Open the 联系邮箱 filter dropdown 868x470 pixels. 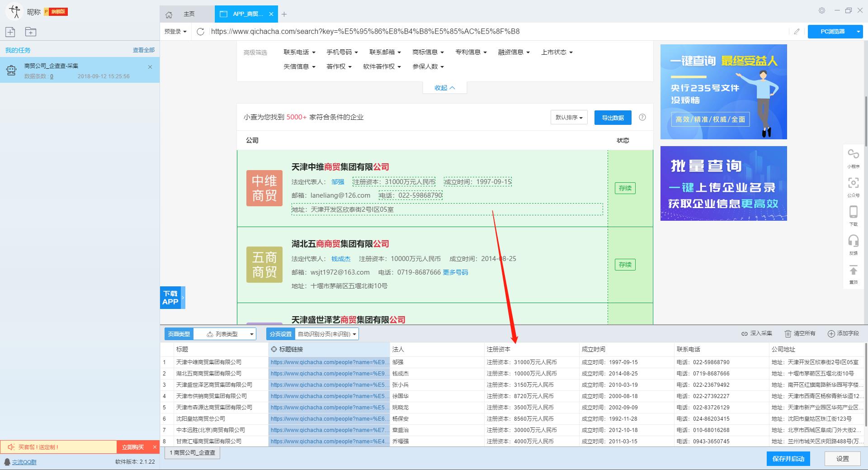(x=385, y=52)
